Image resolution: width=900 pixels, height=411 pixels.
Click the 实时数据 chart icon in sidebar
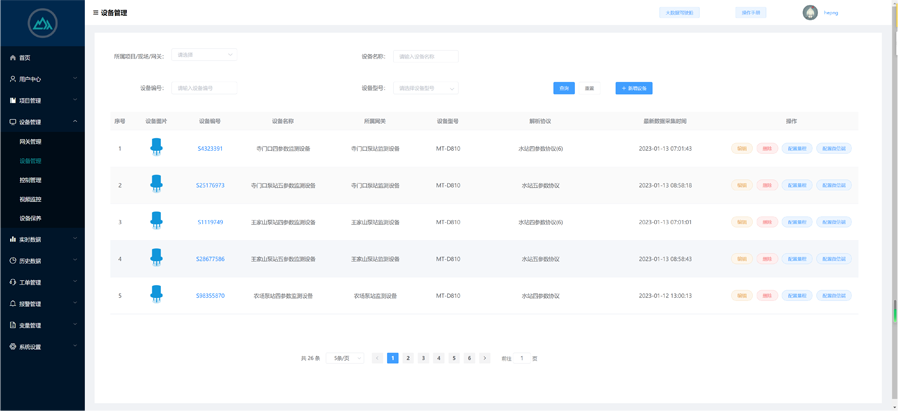tap(13, 240)
